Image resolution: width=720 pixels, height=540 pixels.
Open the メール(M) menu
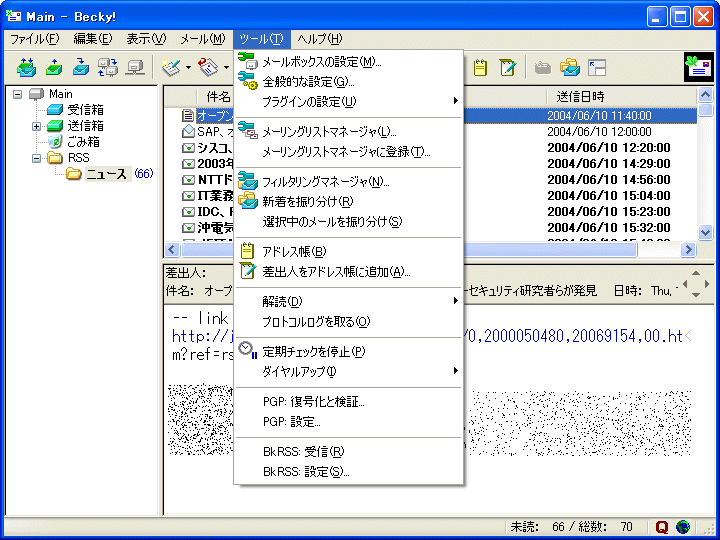click(202, 39)
